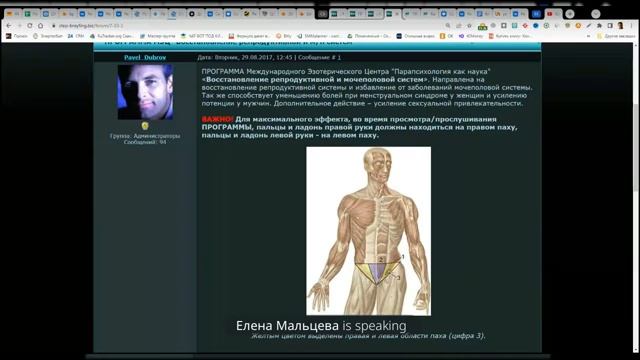Open the profile avatar menu
The height and width of the screenshot is (360, 640).
coord(620,25)
